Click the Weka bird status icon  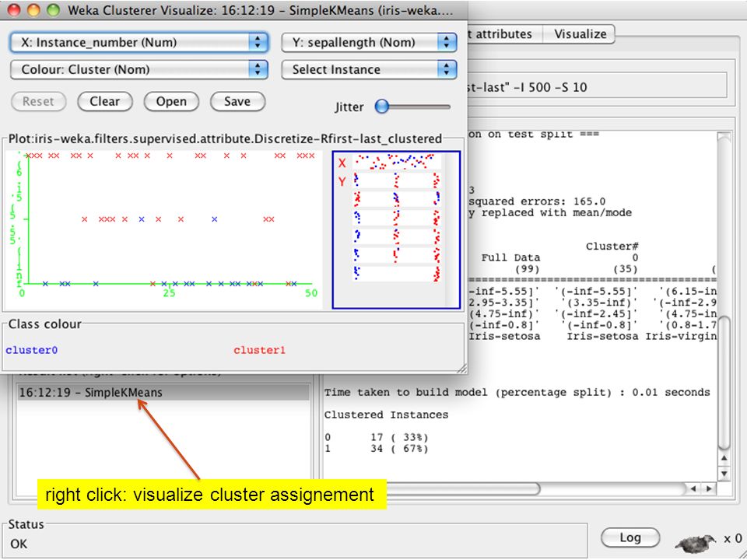click(x=696, y=542)
